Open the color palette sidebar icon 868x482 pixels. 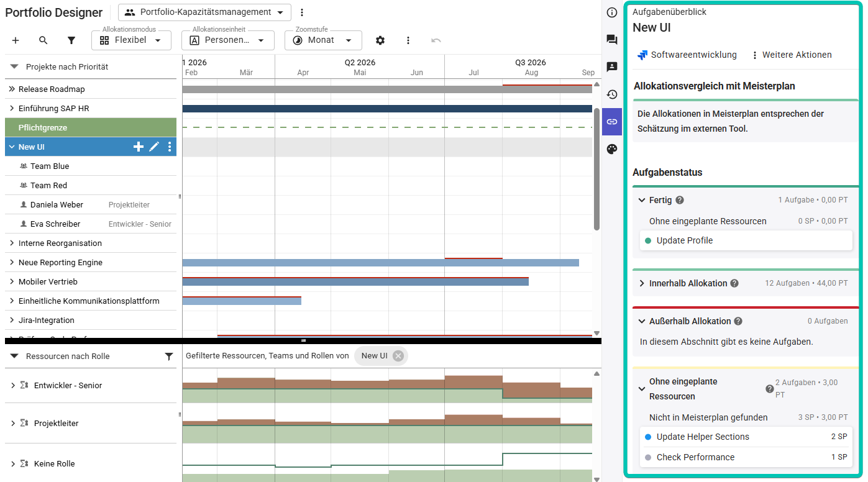pos(612,149)
